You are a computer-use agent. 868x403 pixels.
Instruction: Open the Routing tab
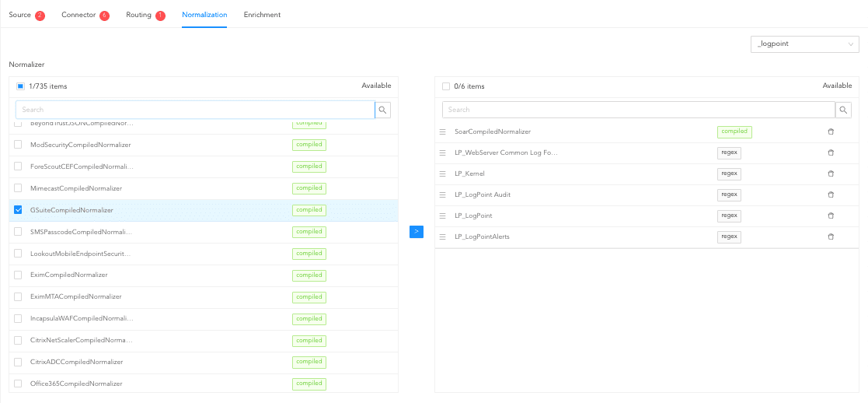click(139, 15)
